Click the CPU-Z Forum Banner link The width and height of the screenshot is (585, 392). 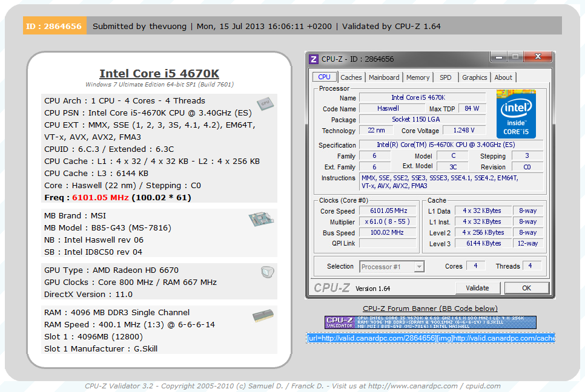[x=430, y=309]
